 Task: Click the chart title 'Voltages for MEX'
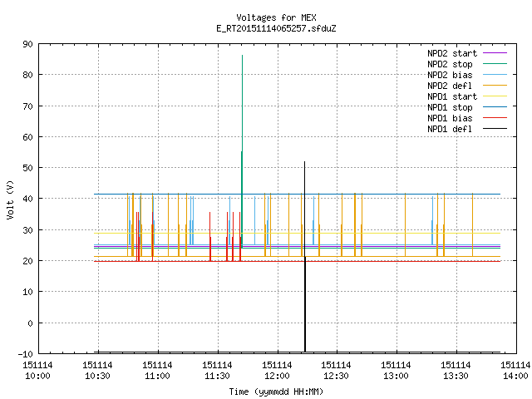tap(276, 17)
